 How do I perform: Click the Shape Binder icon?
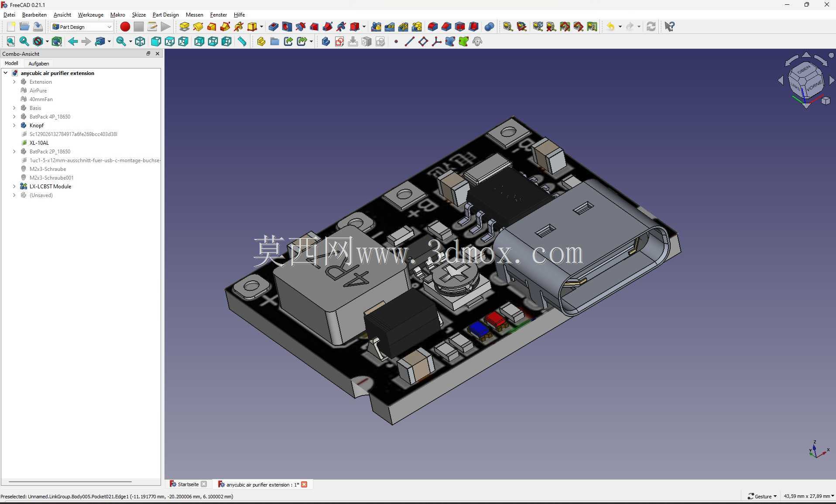(x=450, y=41)
